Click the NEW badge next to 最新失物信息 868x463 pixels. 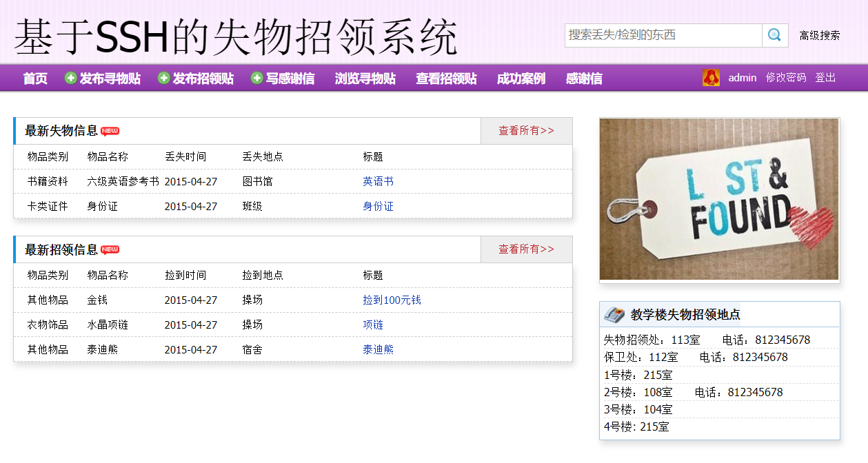click(x=110, y=130)
